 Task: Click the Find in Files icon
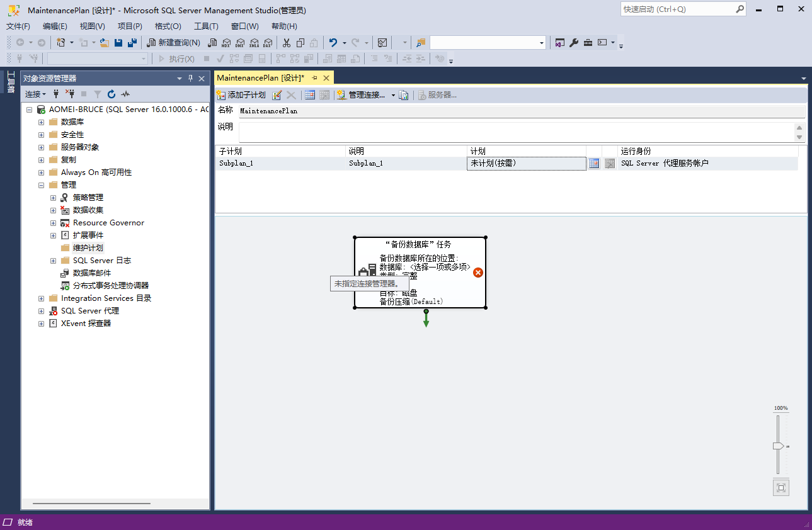click(x=421, y=43)
